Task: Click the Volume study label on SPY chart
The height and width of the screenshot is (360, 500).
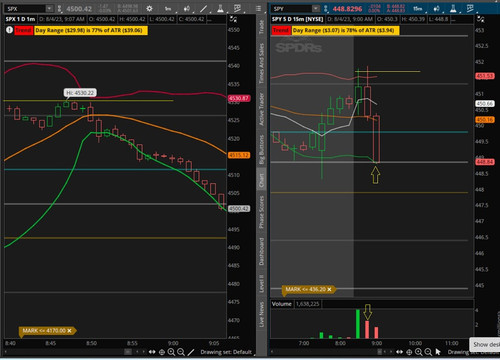Action: click(282, 304)
